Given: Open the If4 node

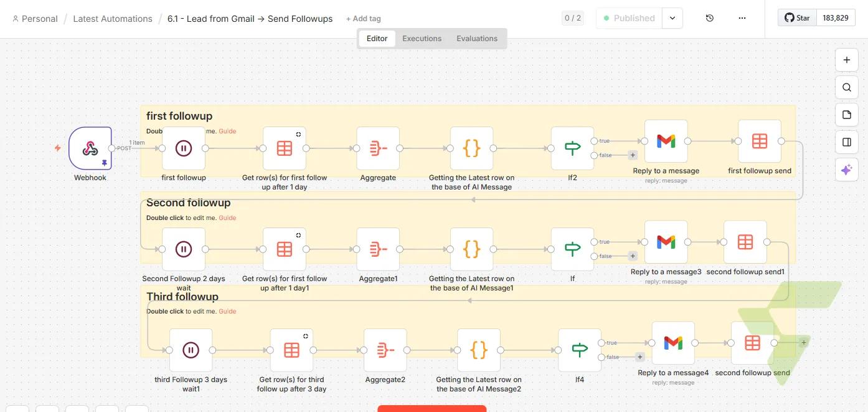Looking at the screenshot, I should [x=580, y=350].
